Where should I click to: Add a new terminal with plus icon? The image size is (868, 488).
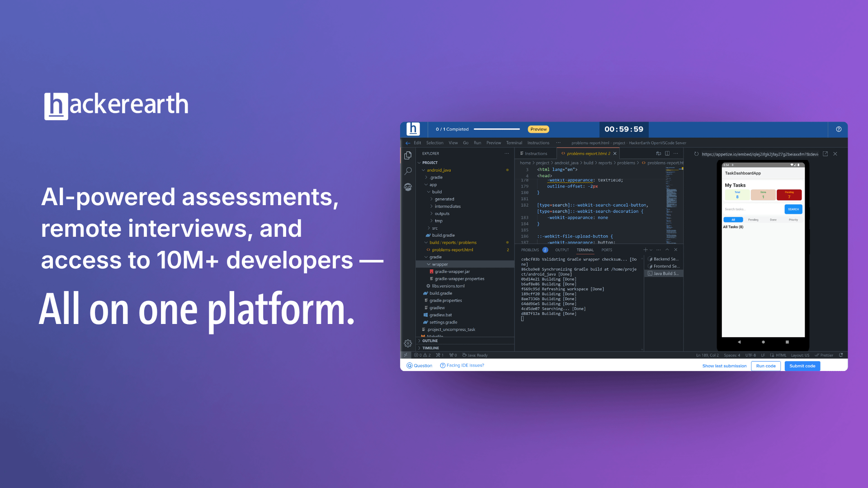(645, 250)
